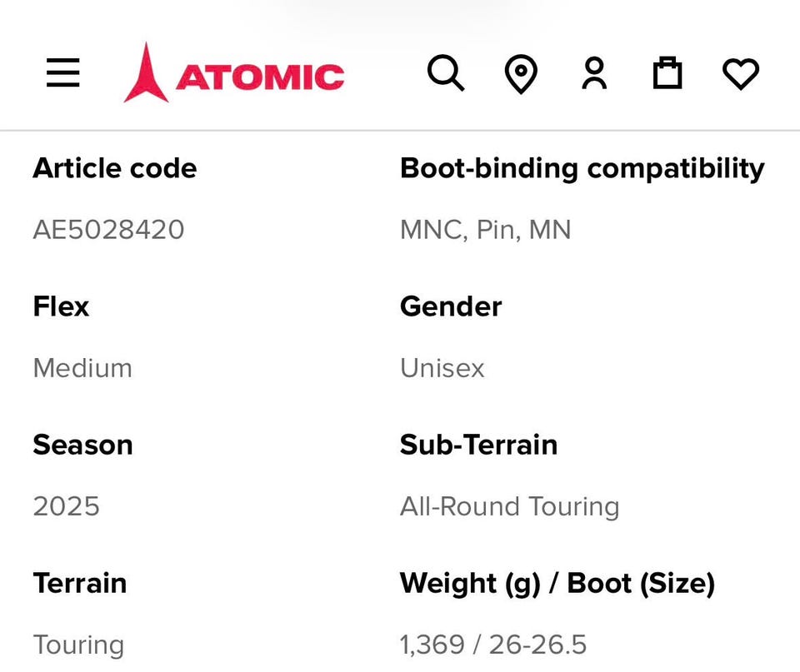This screenshot has width=800, height=672.
Task: Open the store locator pin icon
Action: pyautogui.click(x=521, y=74)
